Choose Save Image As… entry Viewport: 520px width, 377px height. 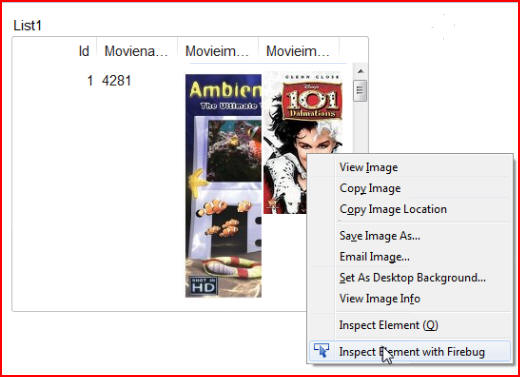coord(380,236)
